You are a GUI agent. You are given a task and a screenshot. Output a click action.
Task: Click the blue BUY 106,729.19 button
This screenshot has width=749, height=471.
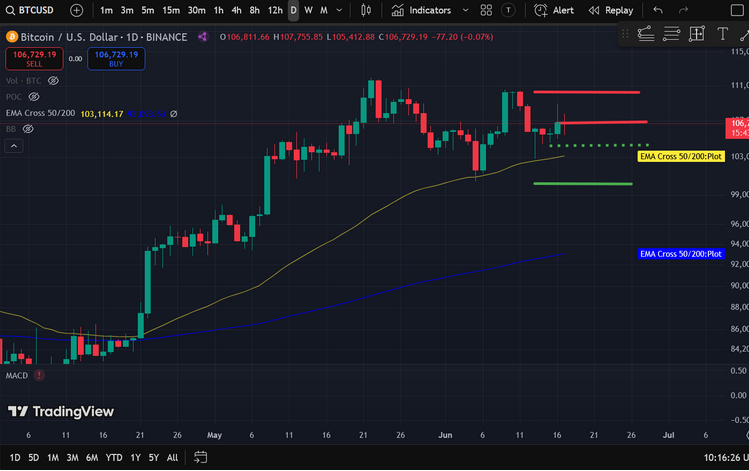(x=116, y=59)
